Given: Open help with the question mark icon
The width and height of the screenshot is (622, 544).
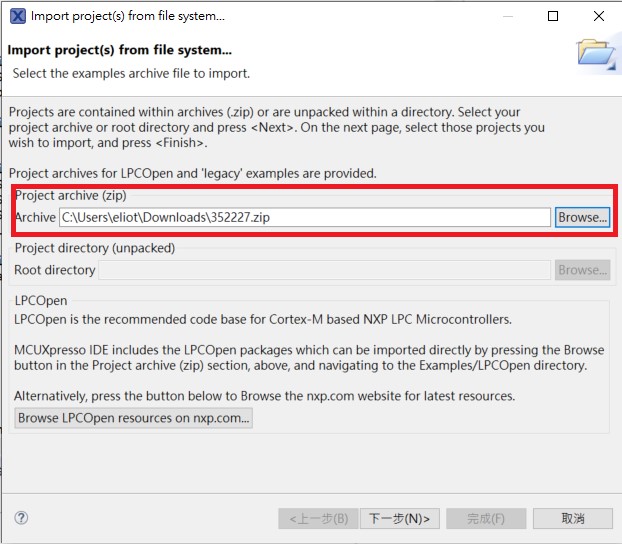Looking at the screenshot, I should pos(21,518).
